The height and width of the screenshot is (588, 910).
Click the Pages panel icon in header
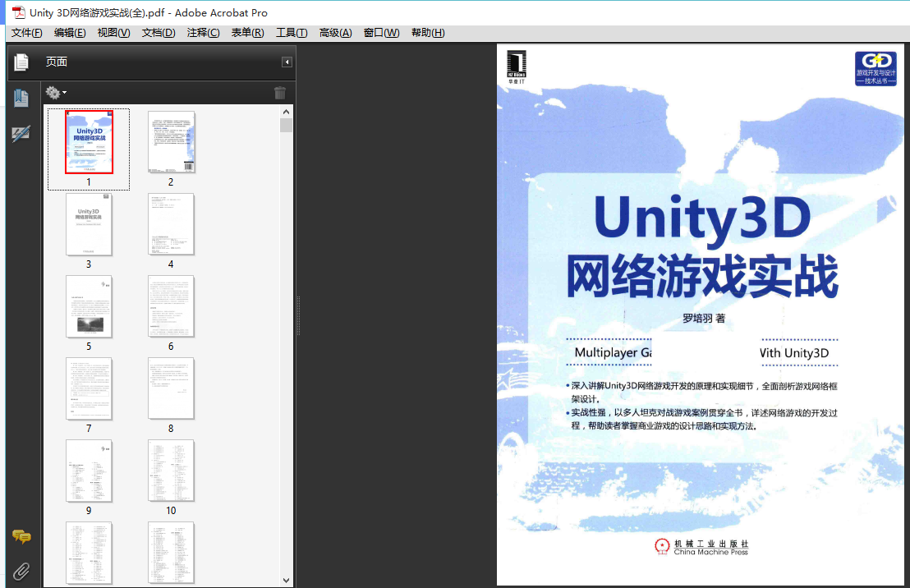21,62
